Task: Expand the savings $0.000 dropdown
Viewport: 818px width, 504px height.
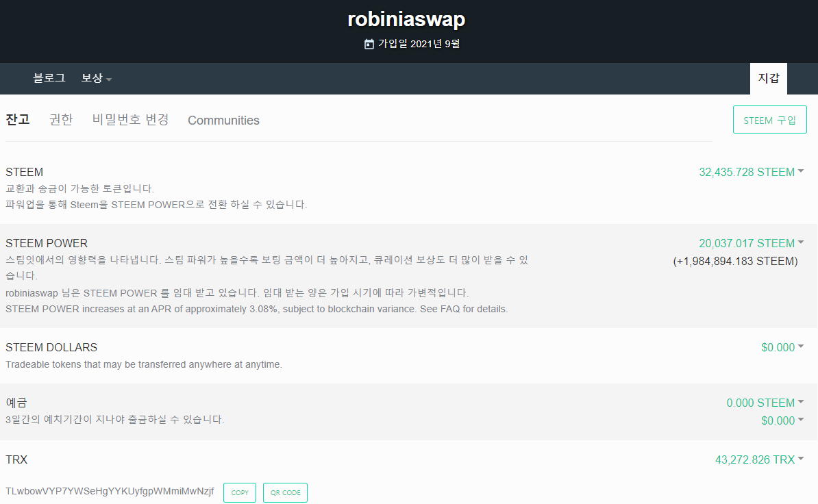Action: (x=782, y=420)
